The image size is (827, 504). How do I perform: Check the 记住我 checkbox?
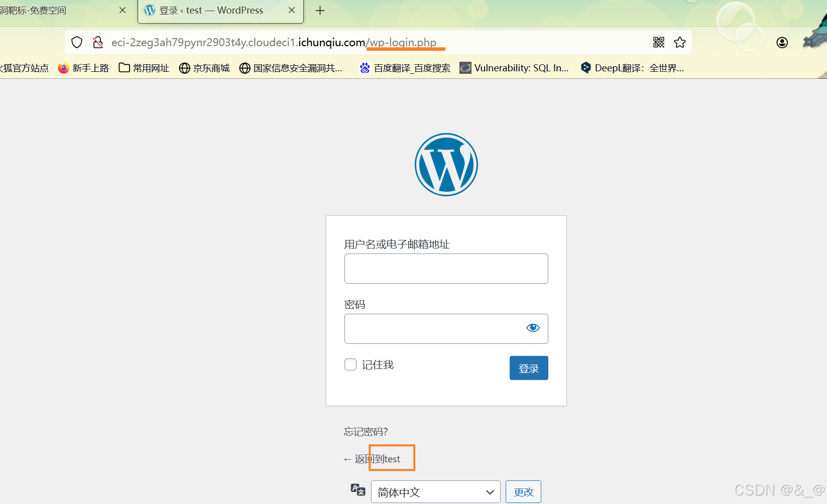coord(350,364)
